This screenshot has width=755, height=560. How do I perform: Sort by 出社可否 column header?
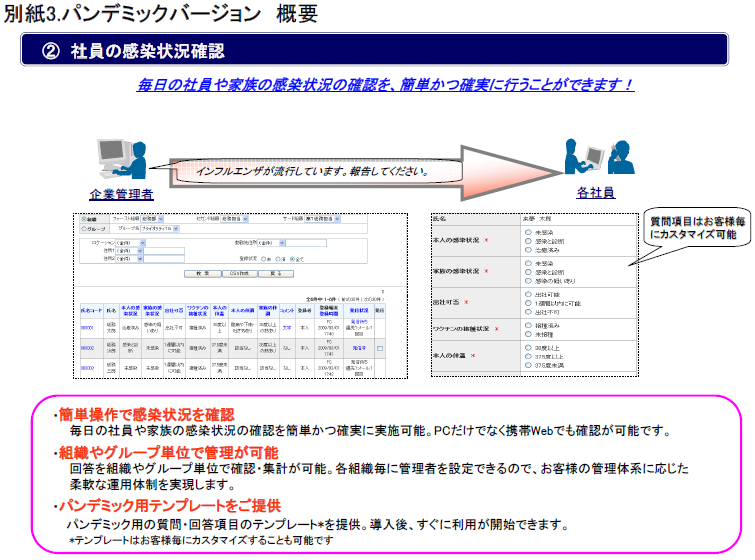(x=174, y=311)
